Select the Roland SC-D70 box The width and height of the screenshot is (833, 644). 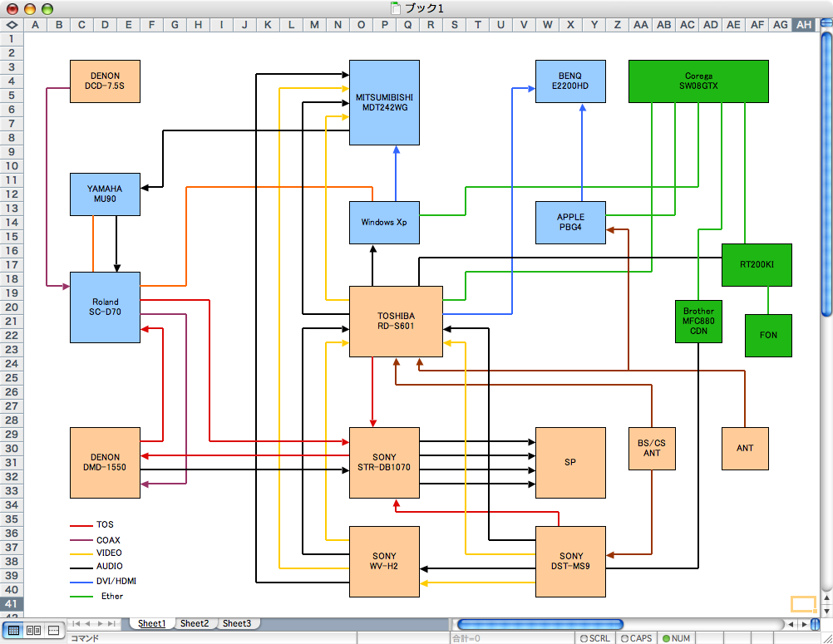106,307
